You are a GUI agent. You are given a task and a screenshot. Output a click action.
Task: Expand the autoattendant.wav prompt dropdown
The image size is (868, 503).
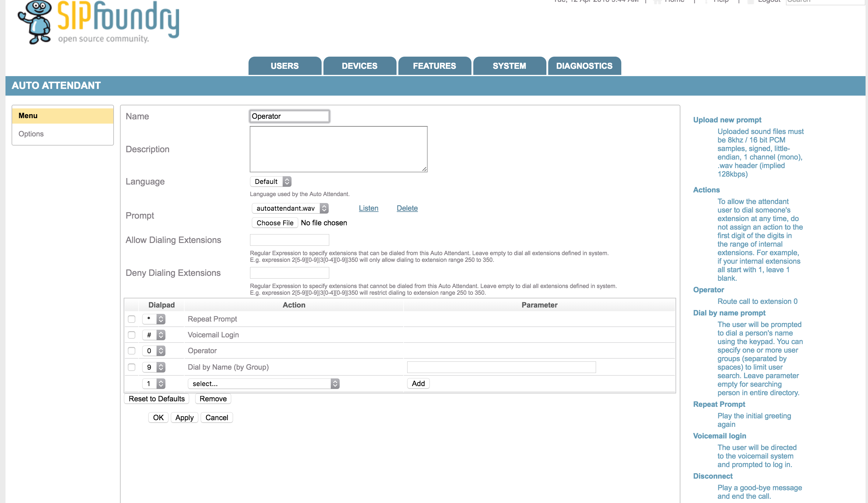click(290, 208)
